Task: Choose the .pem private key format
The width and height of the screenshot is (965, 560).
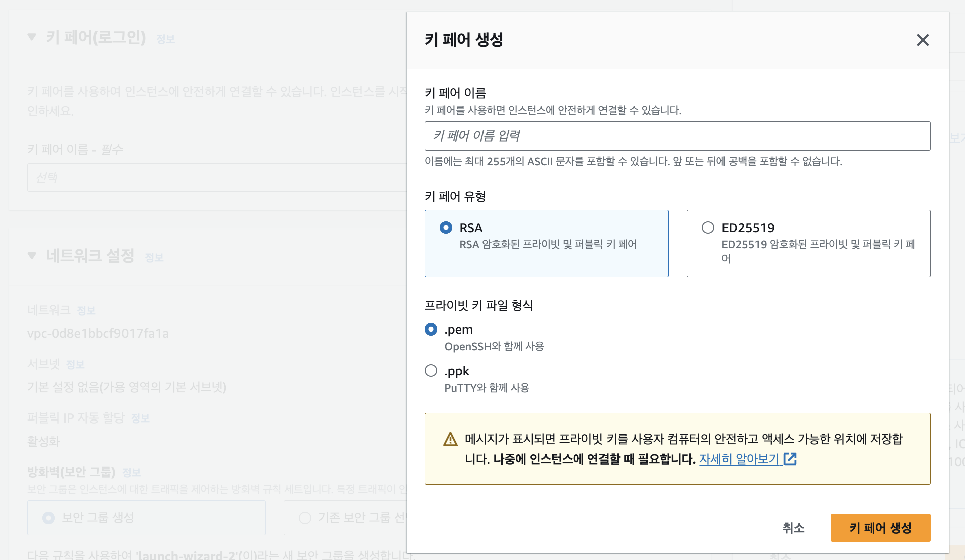Action: pyautogui.click(x=431, y=329)
